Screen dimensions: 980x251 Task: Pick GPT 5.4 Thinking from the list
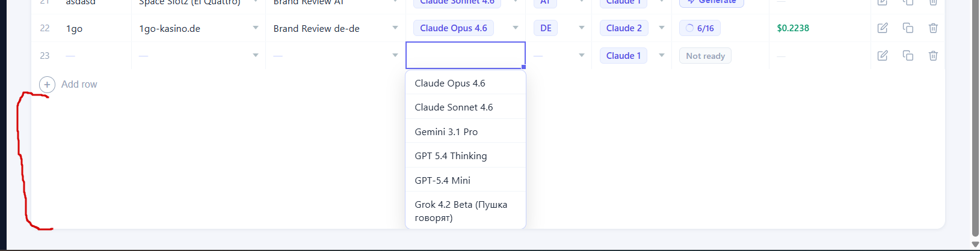[451, 156]
